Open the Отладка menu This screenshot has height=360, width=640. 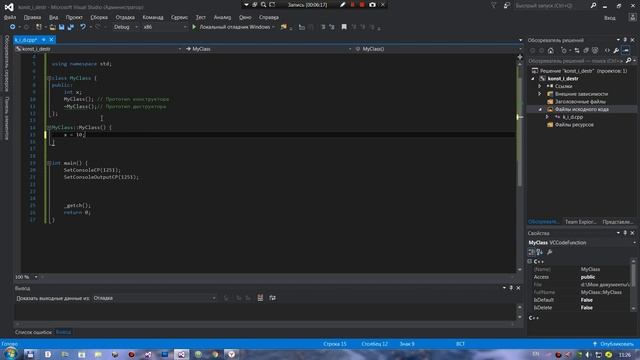[125, 17]
